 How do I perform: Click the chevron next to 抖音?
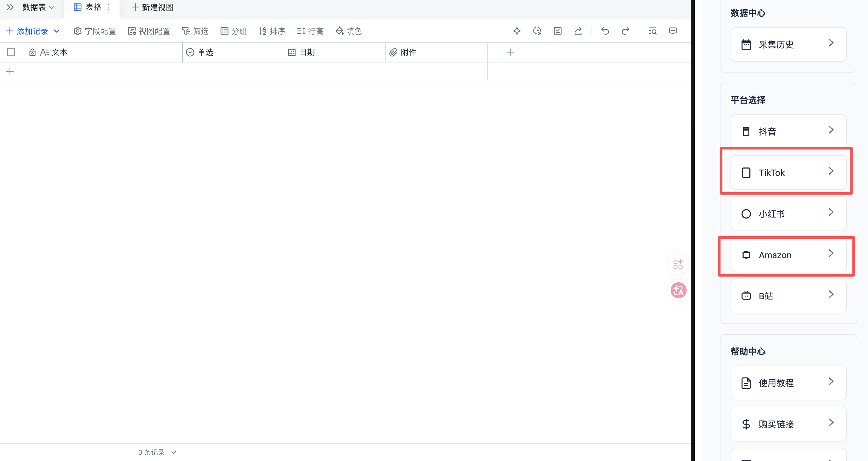point(831,130)
